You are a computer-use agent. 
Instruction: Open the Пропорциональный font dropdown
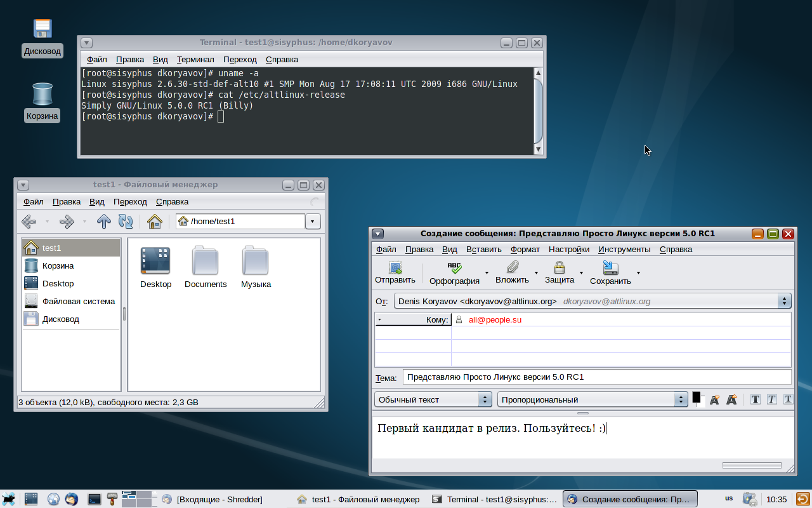[x=593, y=399]
